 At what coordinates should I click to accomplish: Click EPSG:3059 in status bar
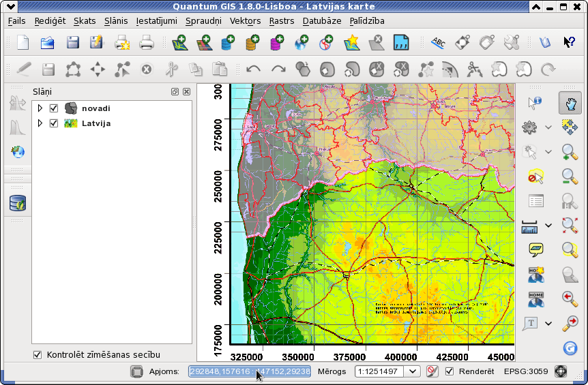pyautogui.click(x=526, y=371)
